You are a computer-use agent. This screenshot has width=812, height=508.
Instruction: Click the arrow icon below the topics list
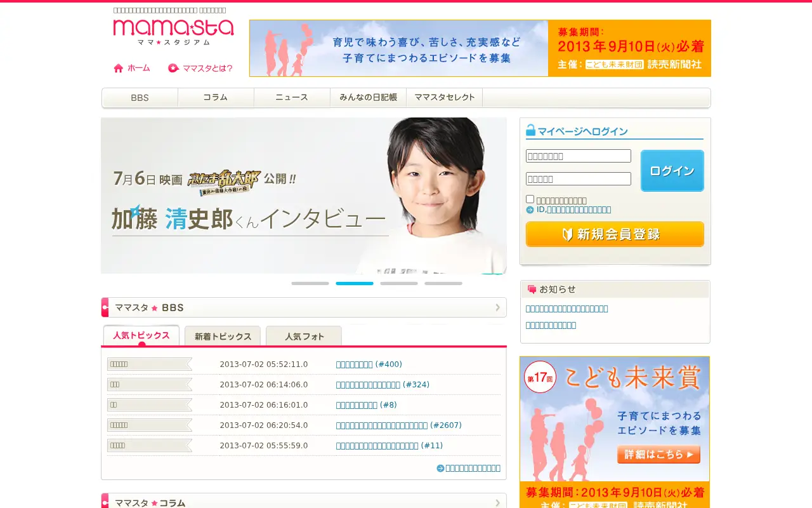pos(440,468)
